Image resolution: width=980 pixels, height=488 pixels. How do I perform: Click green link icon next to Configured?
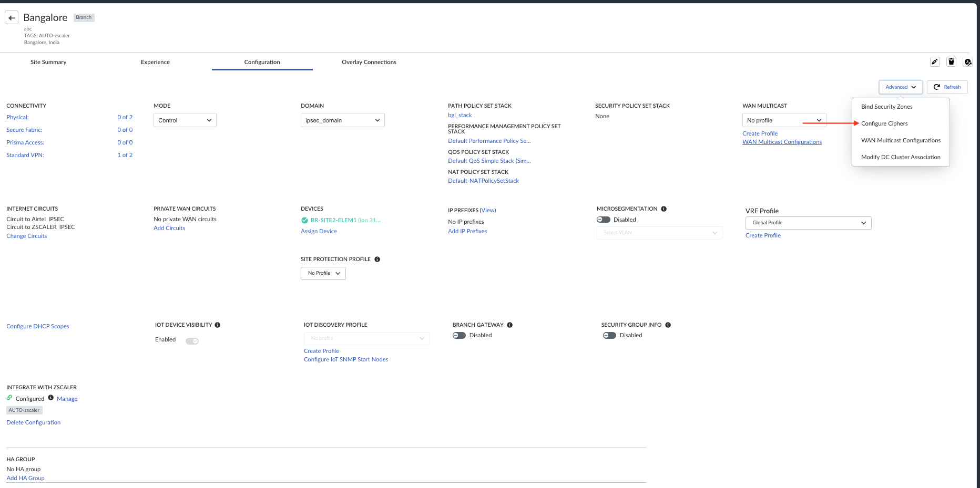(x=9, y=398)
